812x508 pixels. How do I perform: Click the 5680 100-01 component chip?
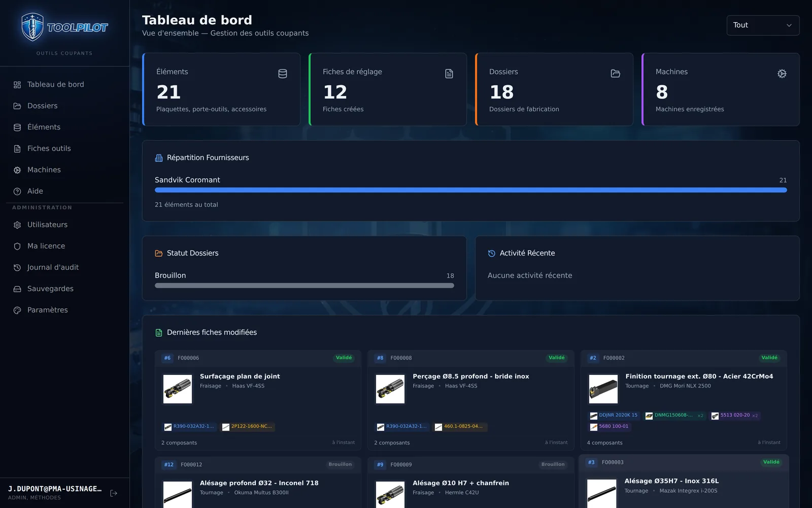pos(610,427)
